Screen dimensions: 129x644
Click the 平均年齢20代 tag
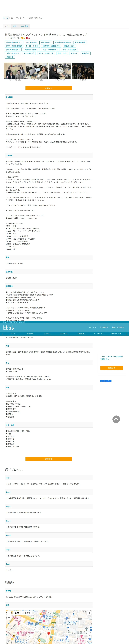click(x=29, y=53)
